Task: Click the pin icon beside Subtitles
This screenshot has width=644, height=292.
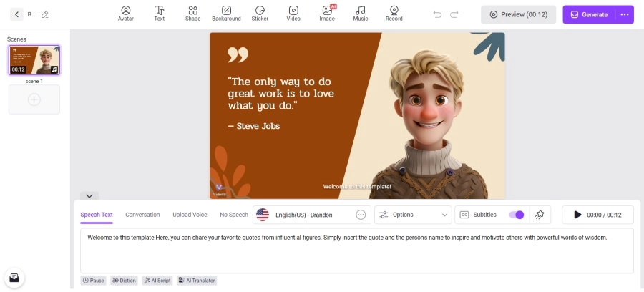Action: coord(540,215)
